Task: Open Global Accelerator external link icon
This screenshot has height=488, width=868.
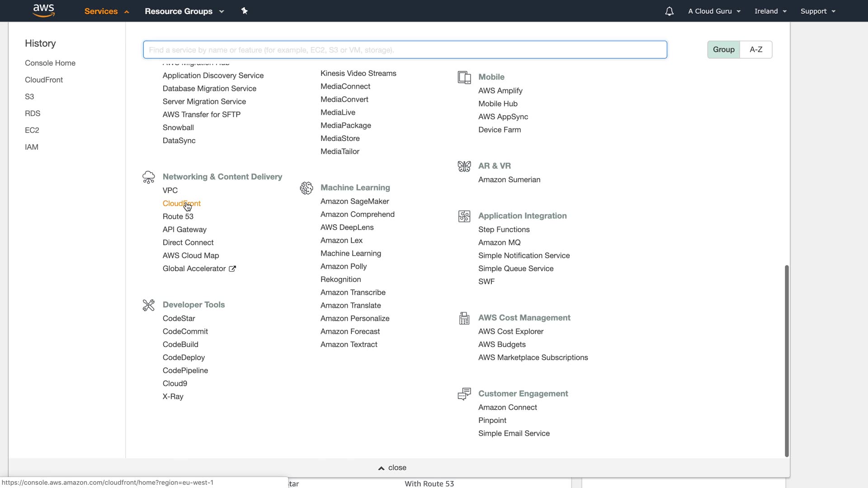Action: tap(232, 269)
